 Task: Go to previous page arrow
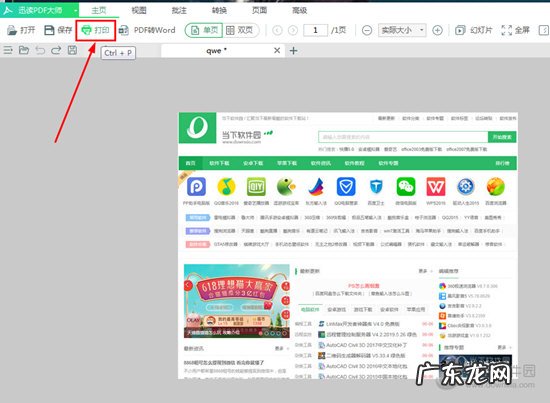point(277,31)
